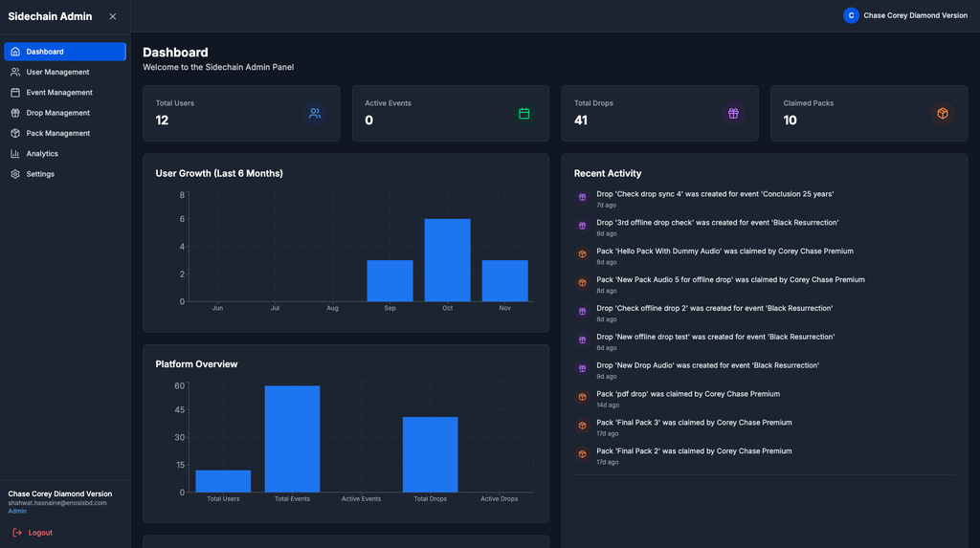Click the Event Management calendar icon
The image size is (980, 548).
(15, 93)
